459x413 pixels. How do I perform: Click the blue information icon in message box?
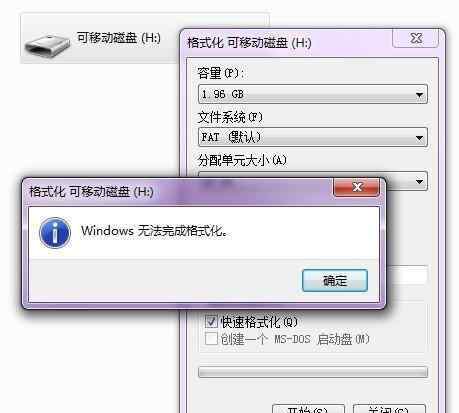(x=55, y=233)
